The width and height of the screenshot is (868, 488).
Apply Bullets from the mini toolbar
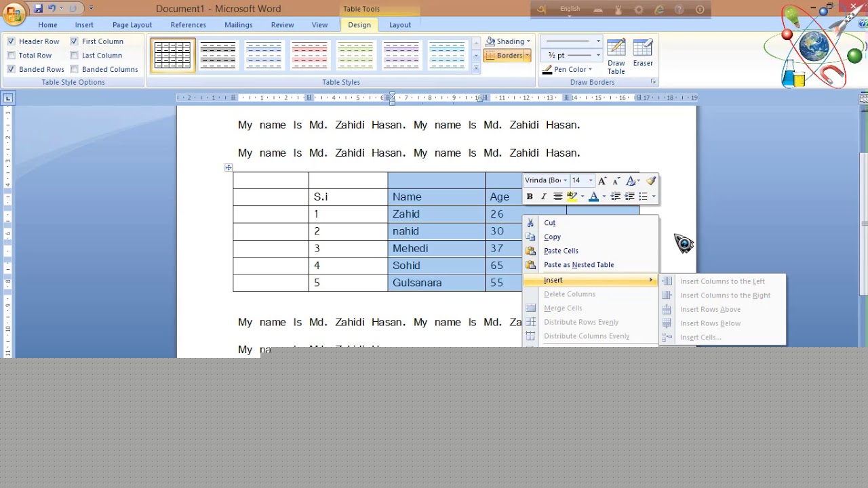tap(643, 197)
